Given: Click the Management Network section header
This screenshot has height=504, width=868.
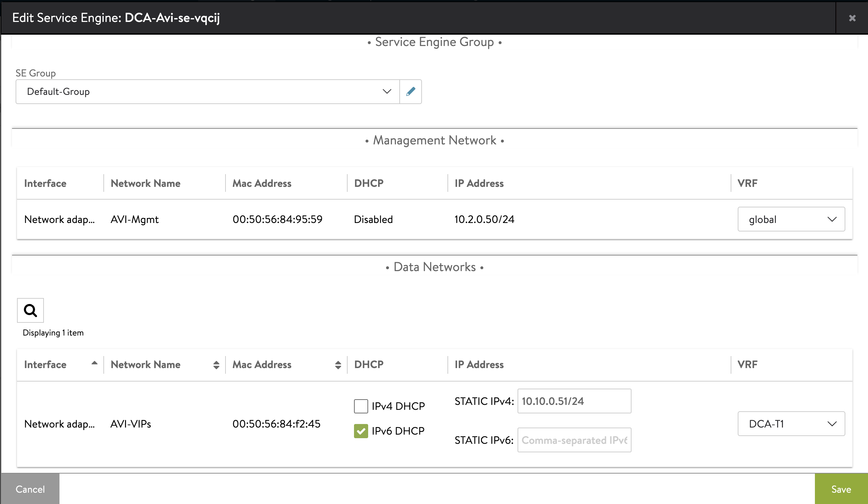Looking at the screenshot, I should point(434,140).
